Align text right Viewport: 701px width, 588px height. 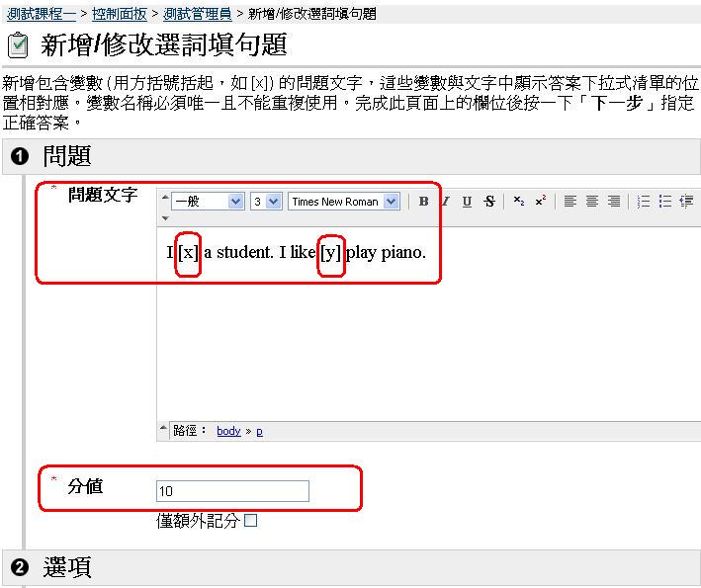pos(614,202)
